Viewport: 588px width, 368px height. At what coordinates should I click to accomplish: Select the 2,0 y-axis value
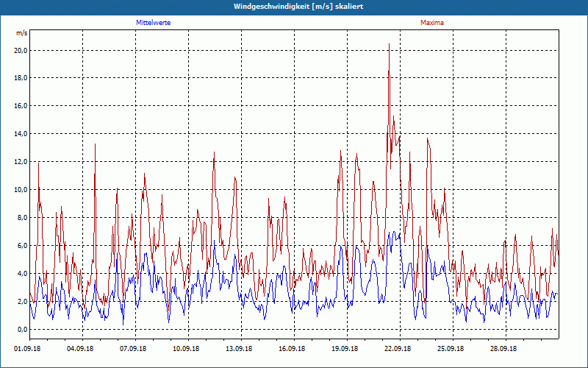pos(22,302)
